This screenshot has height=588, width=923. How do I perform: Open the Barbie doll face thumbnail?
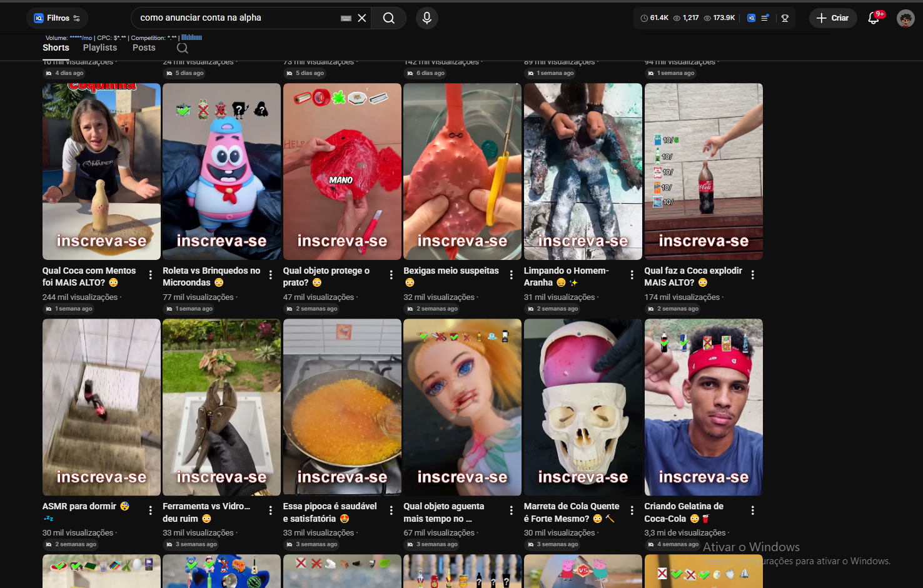pos(463,407)
